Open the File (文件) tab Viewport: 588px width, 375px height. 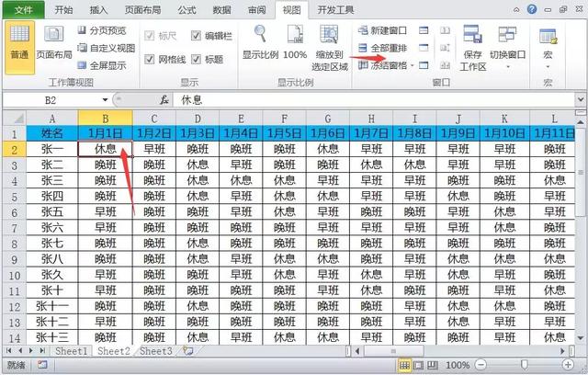tap(23, 10)
